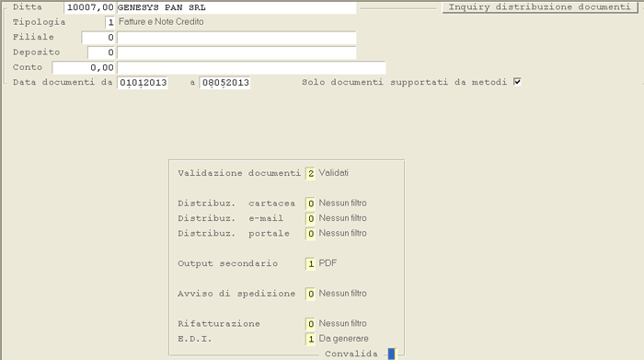Click the Filiale description field

point(236,38)
